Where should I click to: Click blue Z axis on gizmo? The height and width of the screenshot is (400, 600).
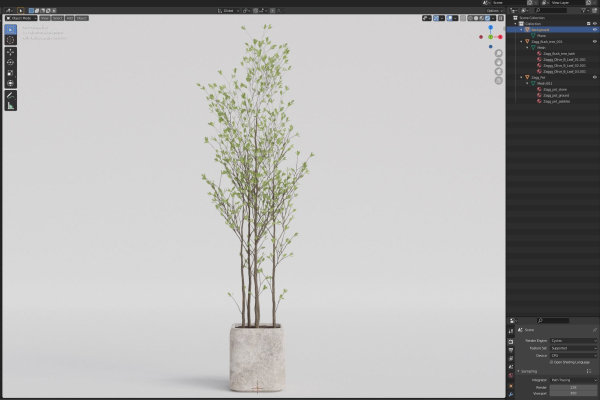pos(491,28)
